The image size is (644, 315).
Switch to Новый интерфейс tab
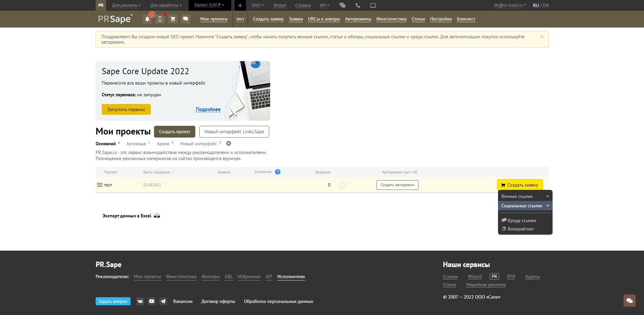(198, 144)
